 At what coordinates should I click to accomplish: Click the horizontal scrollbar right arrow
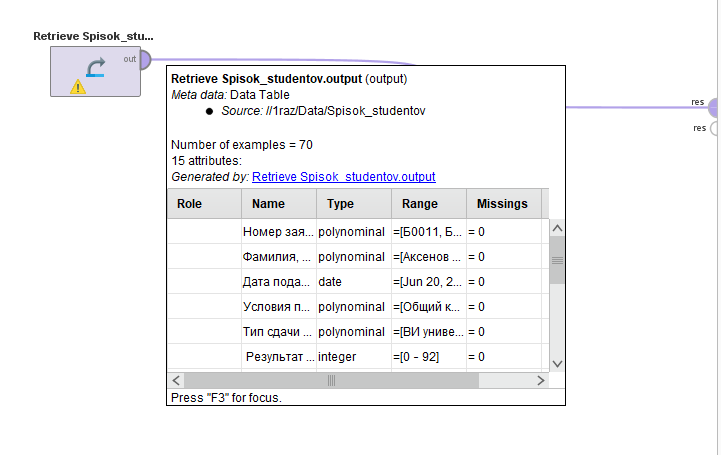541,381
